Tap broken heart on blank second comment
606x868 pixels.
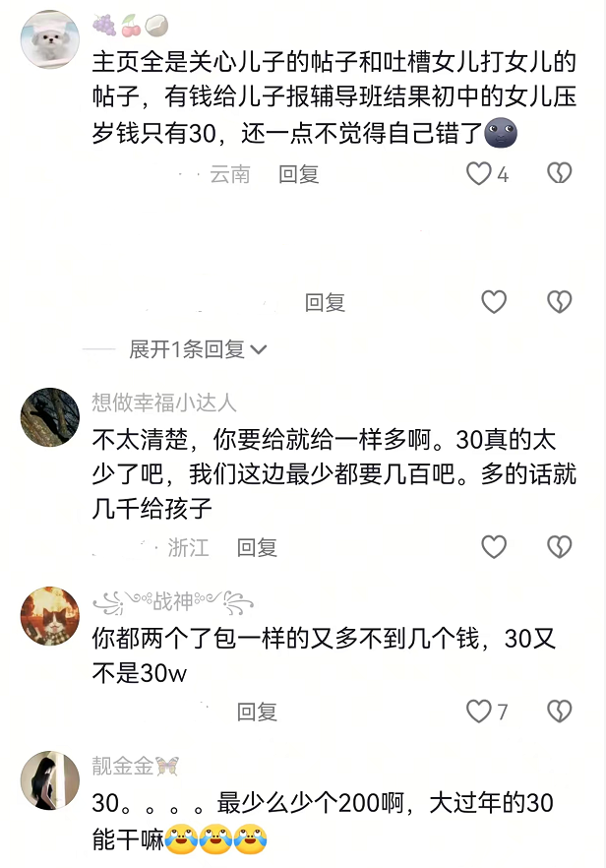(x=560, y=302)
